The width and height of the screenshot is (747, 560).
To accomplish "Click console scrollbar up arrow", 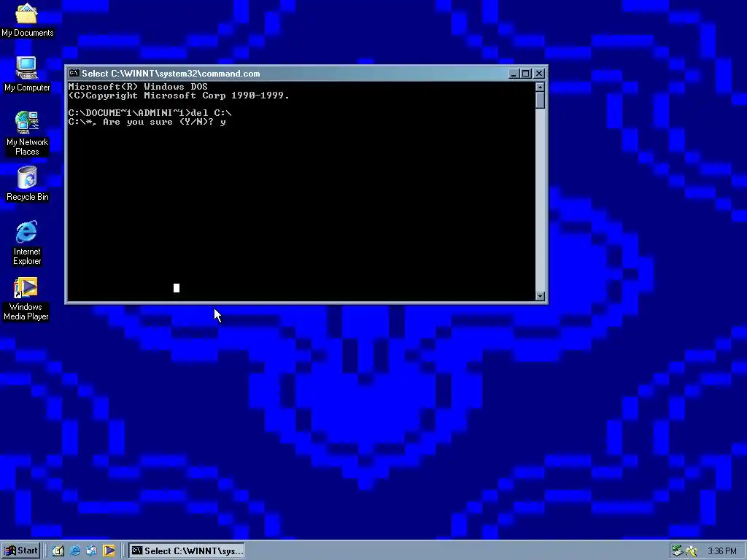I will point(540,87).
